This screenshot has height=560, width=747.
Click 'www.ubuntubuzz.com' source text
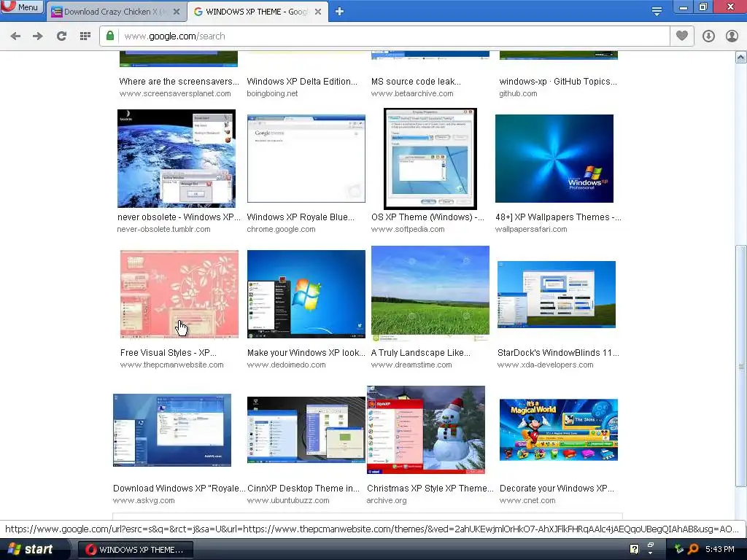pyautogui.click(x=288, y=501)
